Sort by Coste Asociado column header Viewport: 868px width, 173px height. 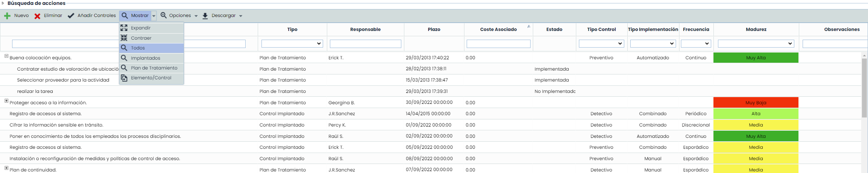[498, 29]
